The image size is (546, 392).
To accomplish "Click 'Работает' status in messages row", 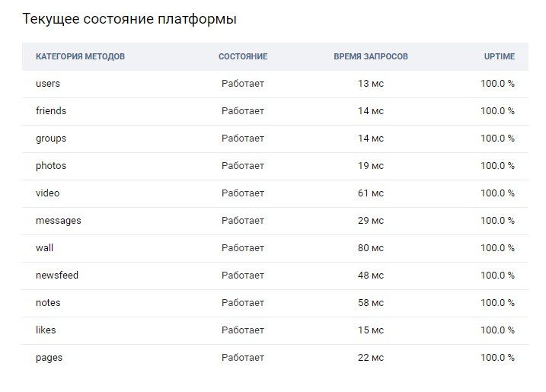I will tap(243, 221).
